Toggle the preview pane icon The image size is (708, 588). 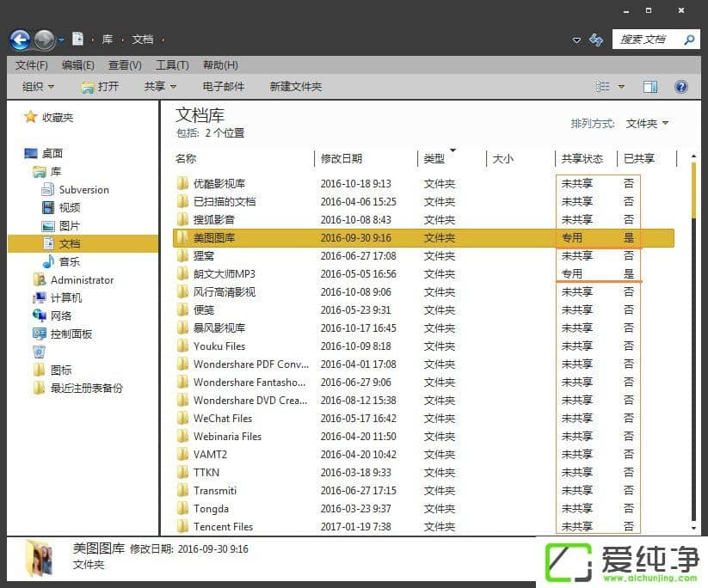pos(650,86)
